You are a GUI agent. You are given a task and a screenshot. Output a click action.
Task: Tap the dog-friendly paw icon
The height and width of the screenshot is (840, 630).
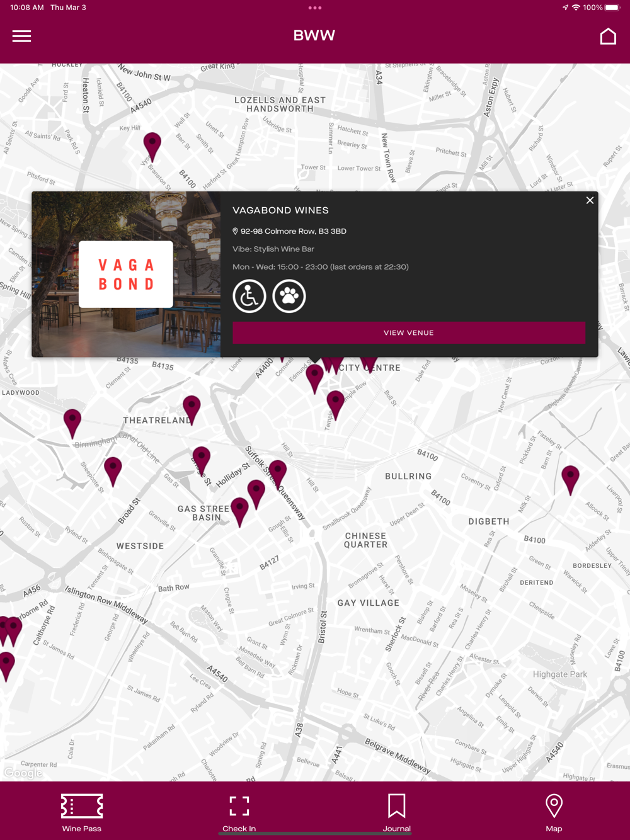click(289, 296)
